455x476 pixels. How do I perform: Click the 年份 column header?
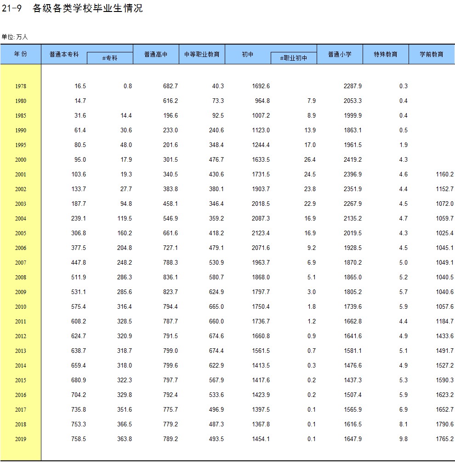click(x=21, y=54)
